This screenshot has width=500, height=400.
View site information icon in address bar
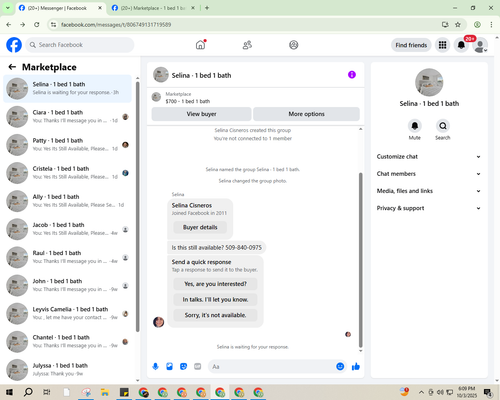53,25
